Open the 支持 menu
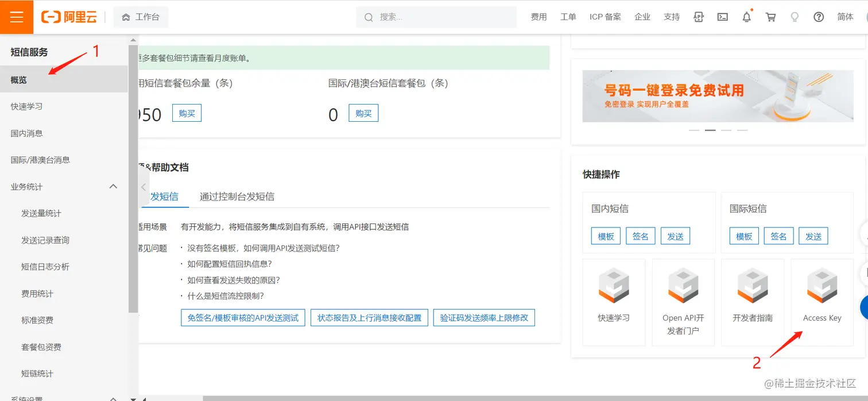The image size is (868, 401). click(672, 17)
